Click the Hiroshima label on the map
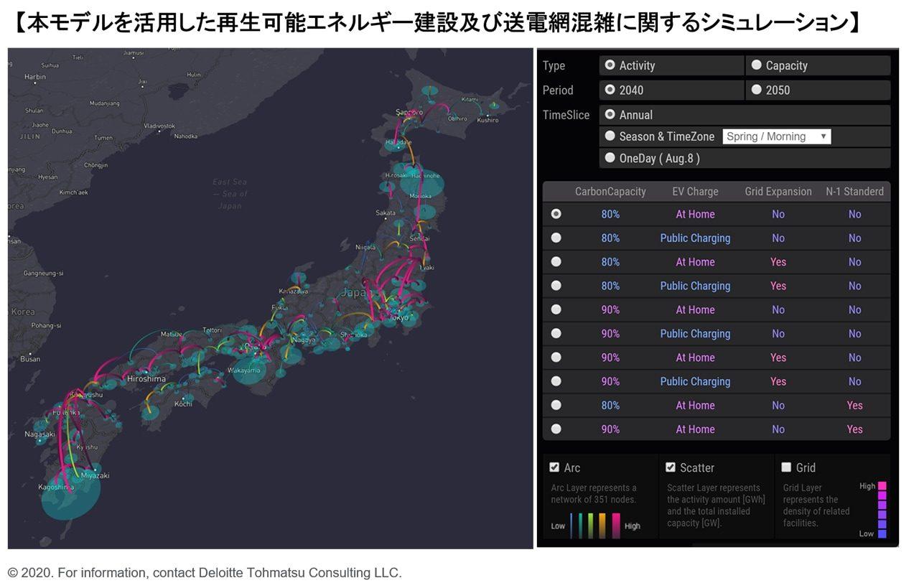Viewport: 919px width, 588px height. click(x=146, y=378)
